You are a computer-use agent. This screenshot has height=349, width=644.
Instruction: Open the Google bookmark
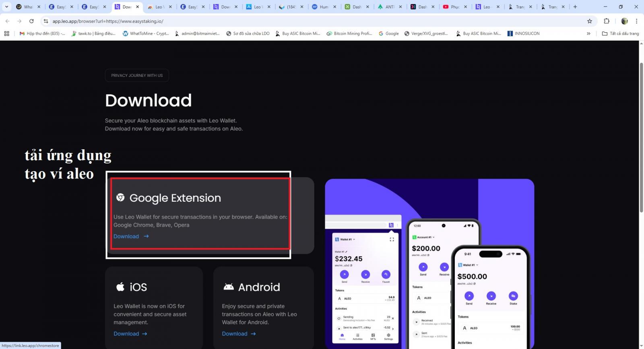click(x=389, y=33)
